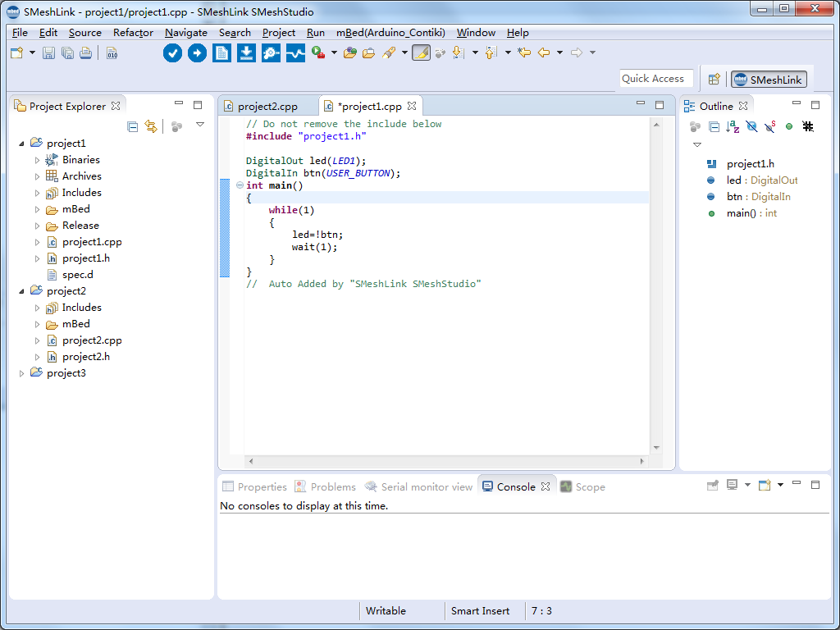Click the blue Download toolbar icon
This screenshot has width=840, height=630.
pos(246,53)
